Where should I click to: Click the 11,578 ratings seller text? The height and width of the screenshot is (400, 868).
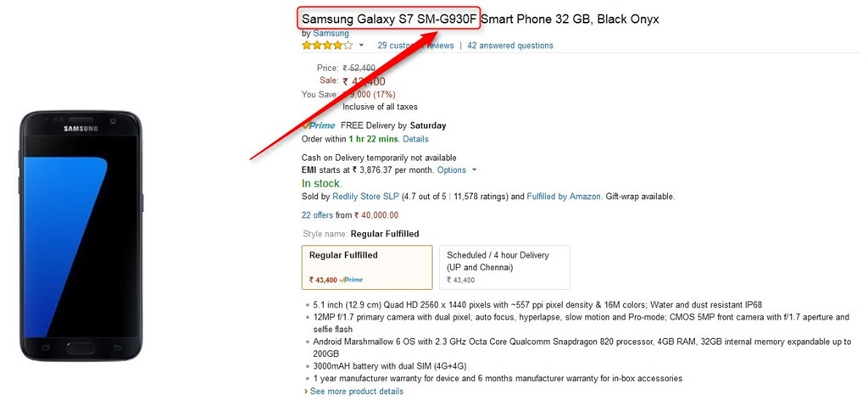478,197
